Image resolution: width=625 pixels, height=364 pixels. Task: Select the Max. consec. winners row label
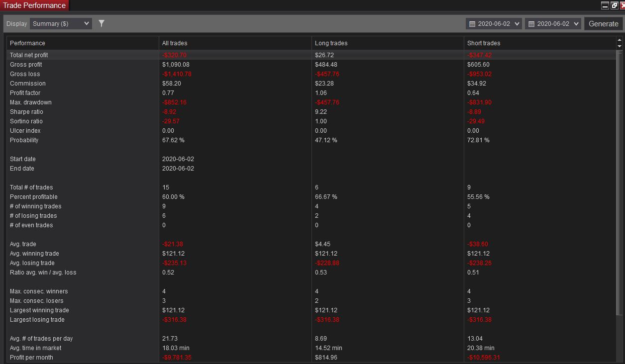tap(39, 291)
